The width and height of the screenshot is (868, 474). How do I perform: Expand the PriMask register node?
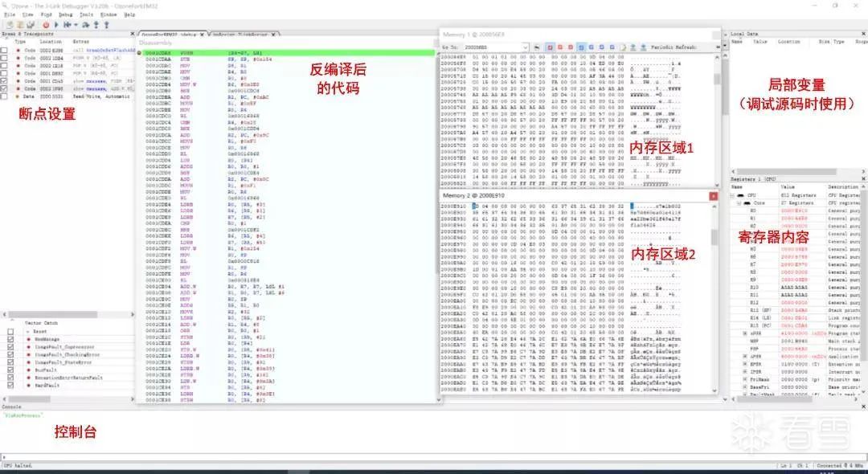[745, 379]
